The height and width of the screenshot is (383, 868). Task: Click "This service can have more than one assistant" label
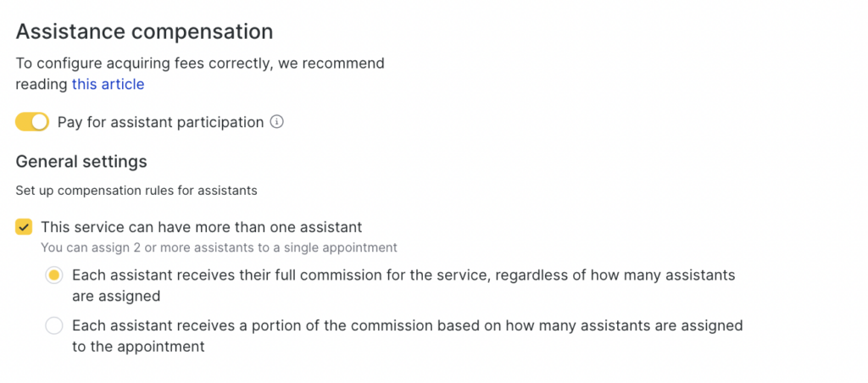click(201, 227)
